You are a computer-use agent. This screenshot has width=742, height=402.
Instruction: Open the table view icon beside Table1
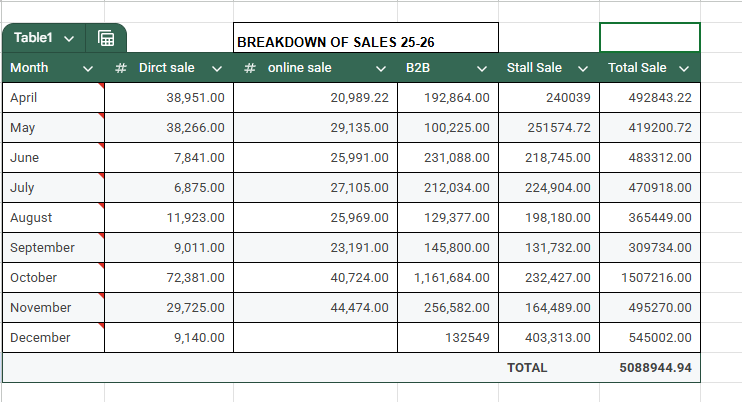pos(106,38)
